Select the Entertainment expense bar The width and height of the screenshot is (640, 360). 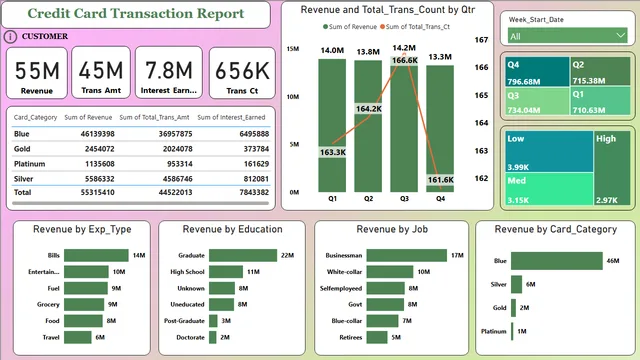click(x=87, y=272)
